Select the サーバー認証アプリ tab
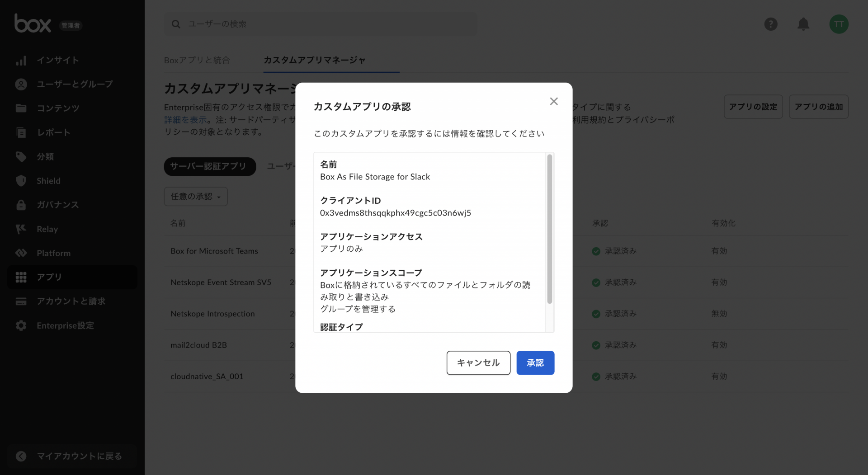The image size is (868, 475). tap(209, 166)
